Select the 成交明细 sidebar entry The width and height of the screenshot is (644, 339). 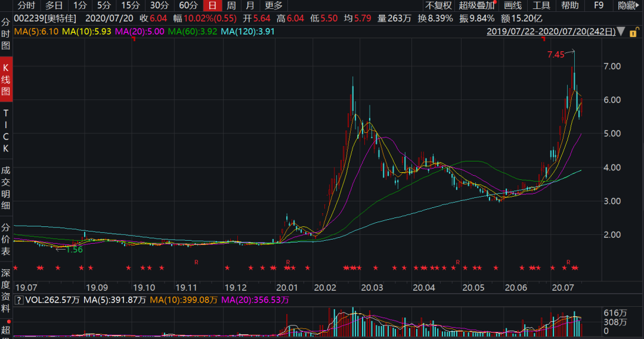(6, 188)
